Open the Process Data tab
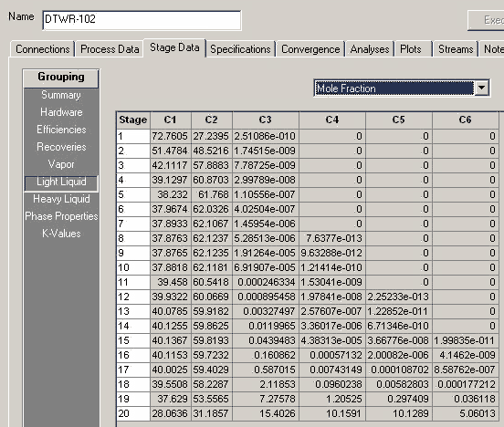504x427 pixels. [x=110, y=49]
